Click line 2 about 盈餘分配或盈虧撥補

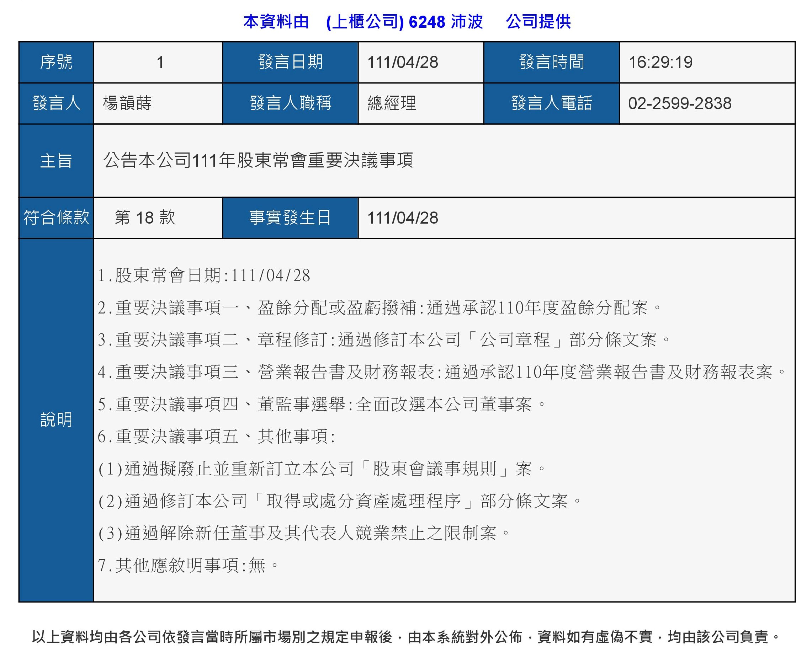pyautogui.click(x=380, y=308)
